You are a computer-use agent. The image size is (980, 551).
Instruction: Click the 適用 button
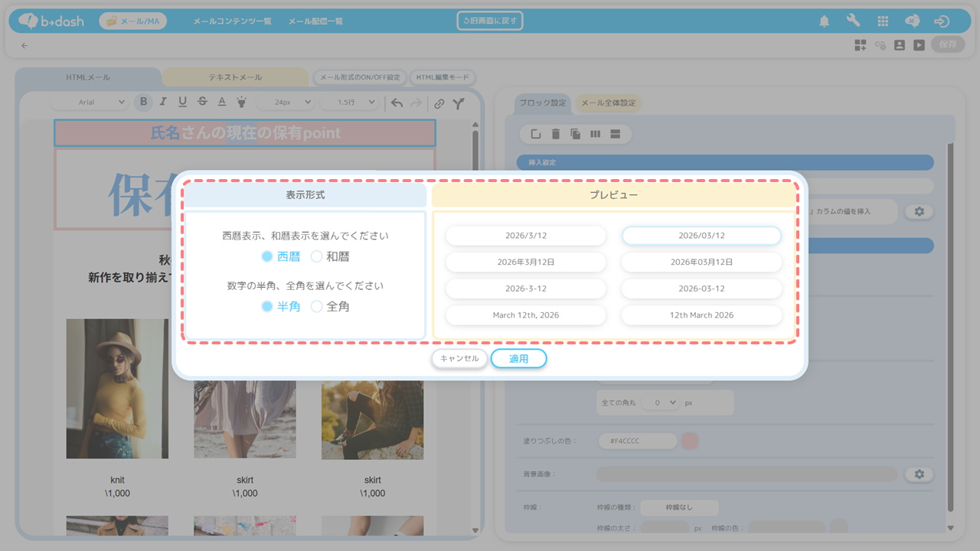518,358
